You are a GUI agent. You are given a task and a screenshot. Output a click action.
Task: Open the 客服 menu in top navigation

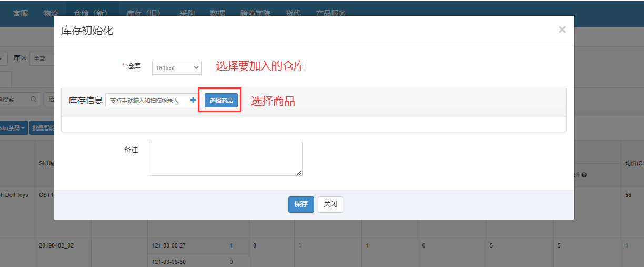[x=21, y=13]
